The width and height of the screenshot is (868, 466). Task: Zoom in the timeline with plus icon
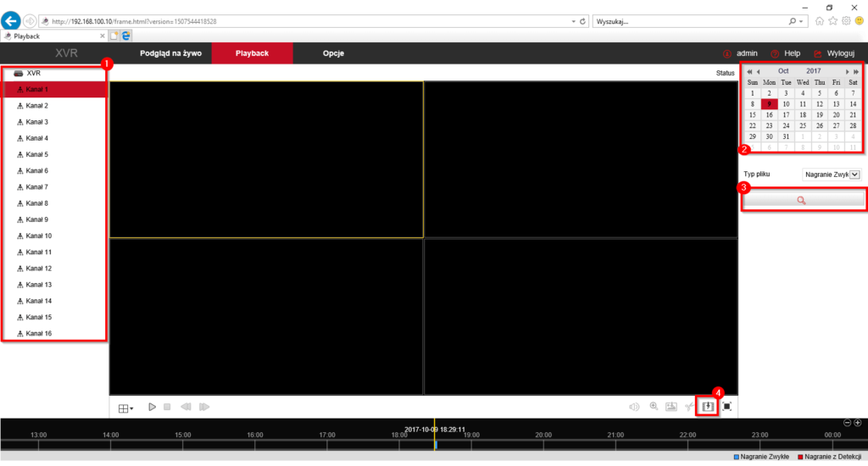click(x=858, y=423)
